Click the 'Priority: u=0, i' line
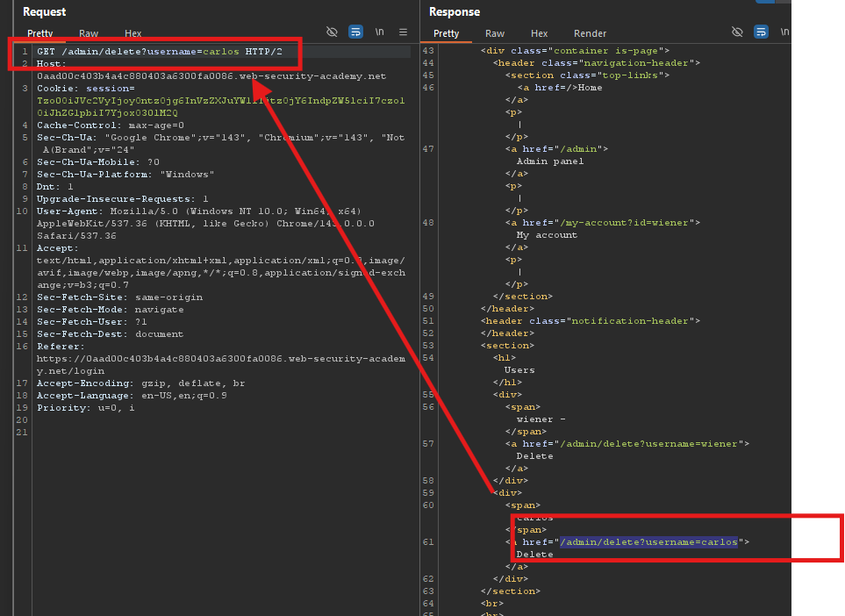Screen dimensions: 845x616 86,408
